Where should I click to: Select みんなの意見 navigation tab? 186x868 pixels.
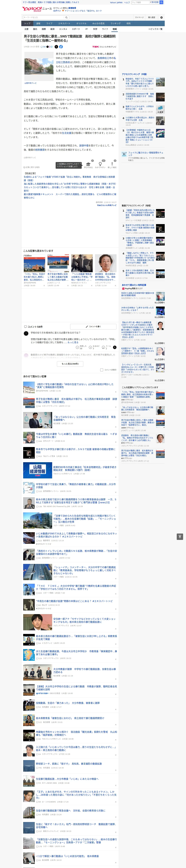[x=99, y=24]
